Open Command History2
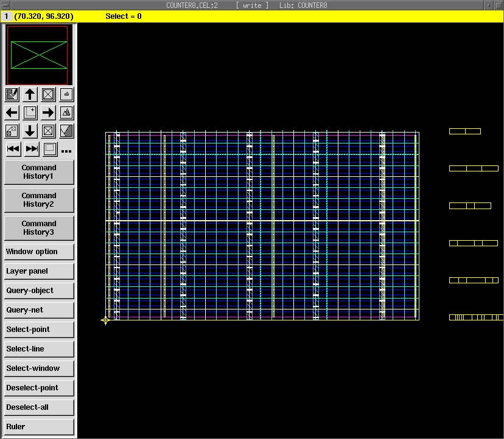This screenshot has width=504, height=439. [x=39, y=200]
